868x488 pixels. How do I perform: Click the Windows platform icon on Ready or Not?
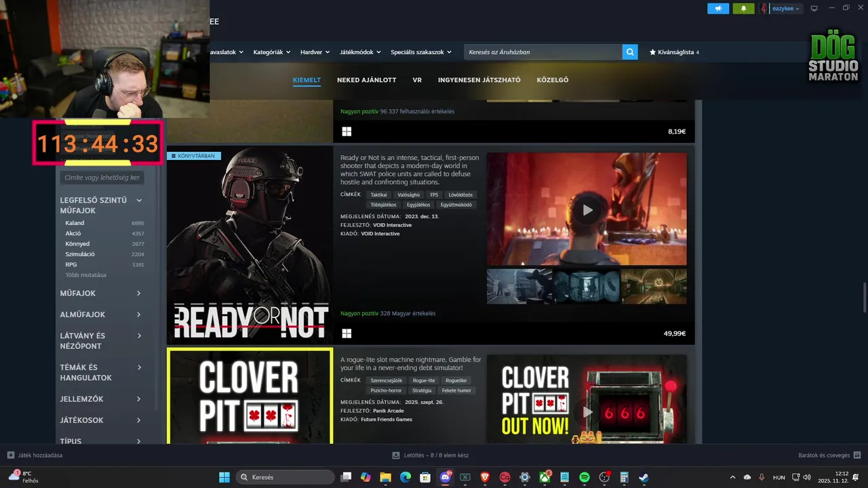347,333
